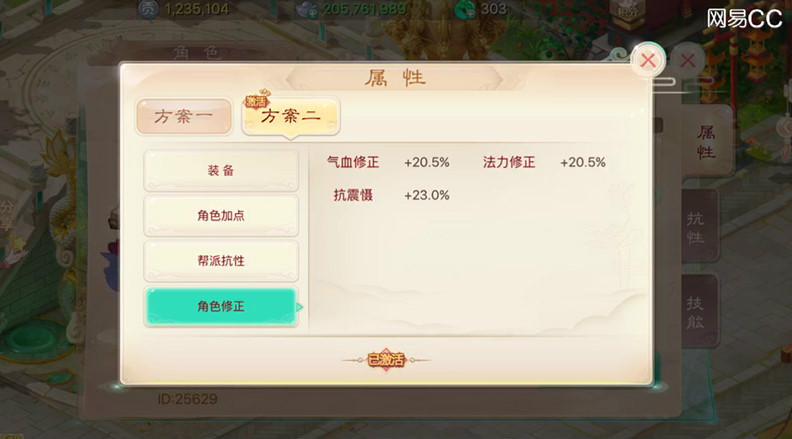Click the dimmed background close X button

(x=687, y=61)
